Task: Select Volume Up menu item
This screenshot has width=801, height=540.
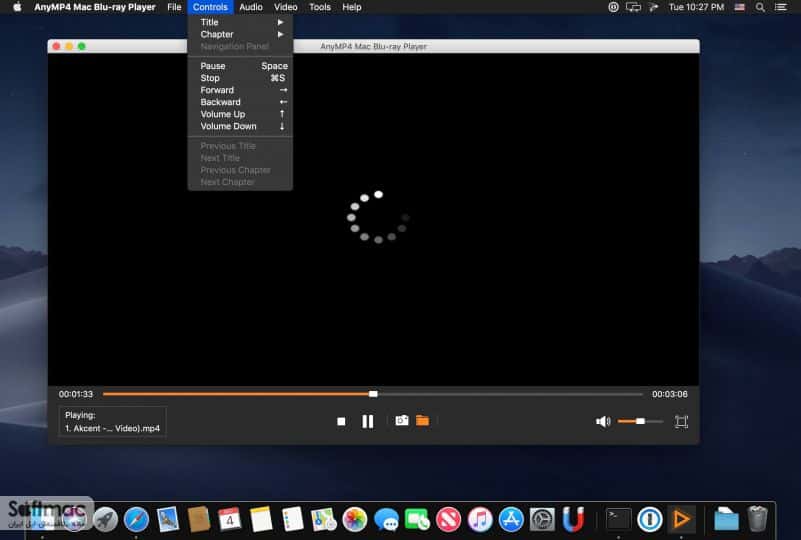Action: (240, 114)
